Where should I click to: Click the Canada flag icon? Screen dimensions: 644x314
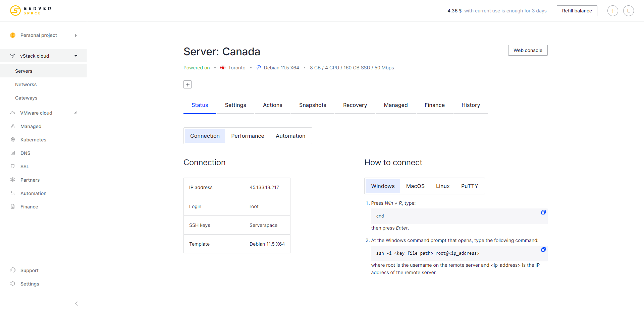(223, 68)
